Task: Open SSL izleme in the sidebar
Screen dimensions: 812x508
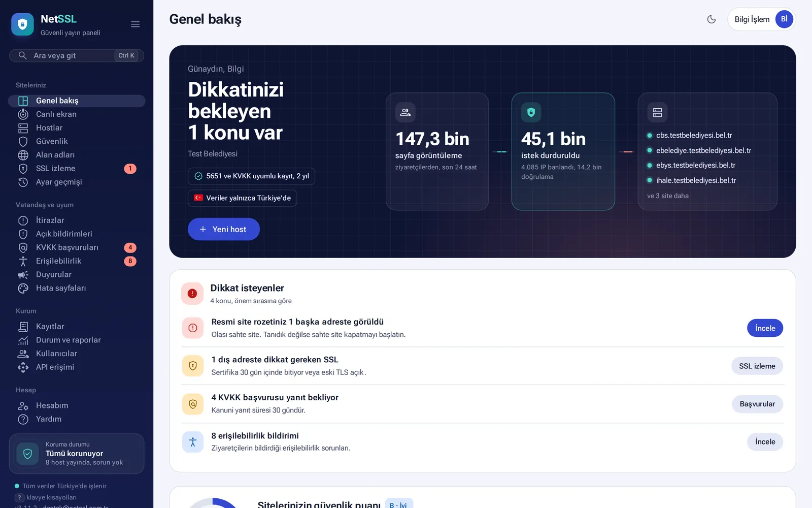Action: 77,169
